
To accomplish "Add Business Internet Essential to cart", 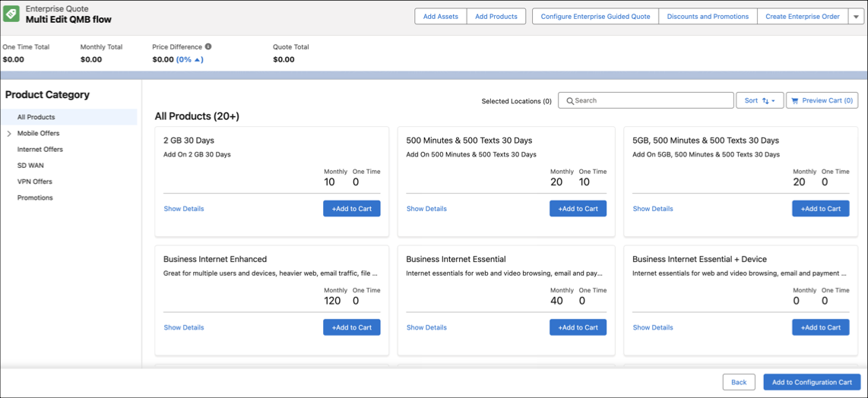I will click(x=578, y=327).
